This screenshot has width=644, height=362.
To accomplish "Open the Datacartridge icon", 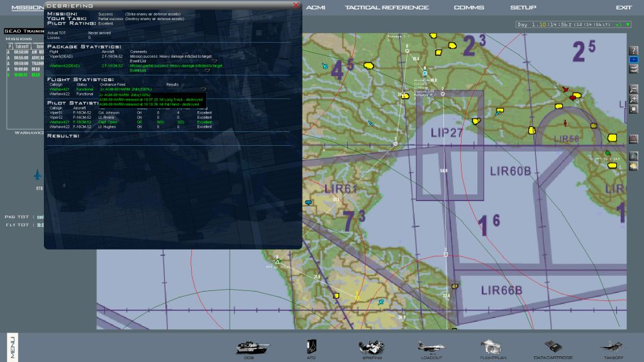I will coord(553,347).
